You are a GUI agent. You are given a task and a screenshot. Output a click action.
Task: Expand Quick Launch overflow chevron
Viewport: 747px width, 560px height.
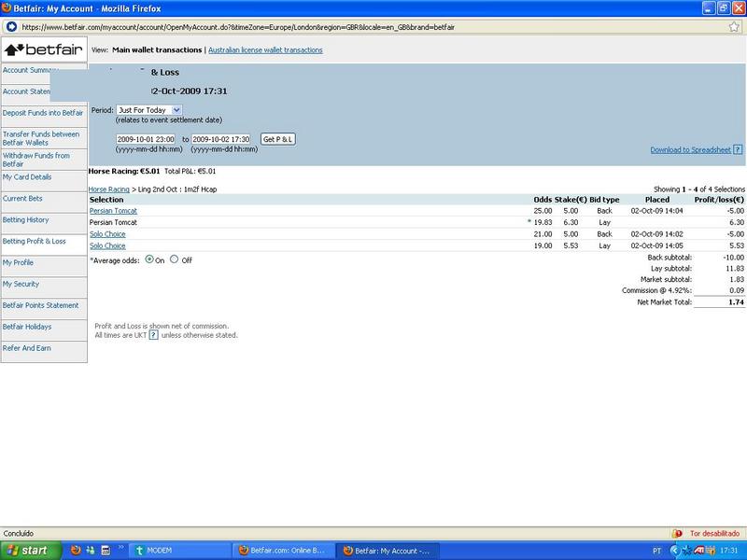pyautogui.click(x=121, y=548)
